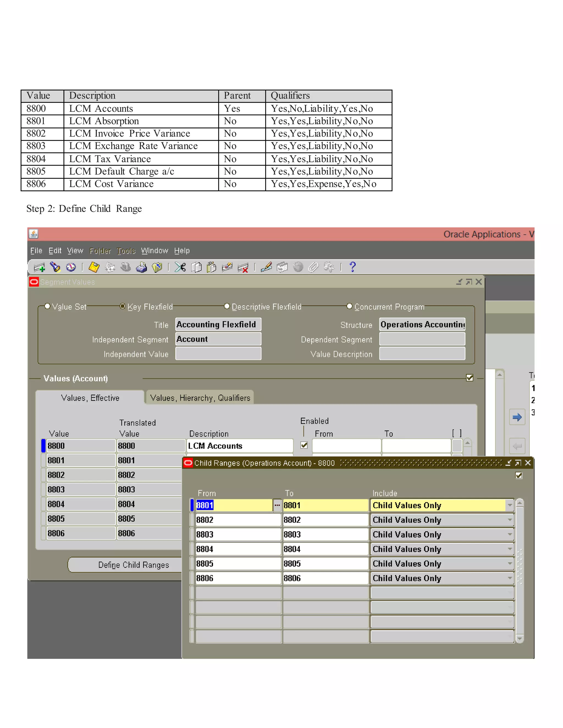Toggle the checkbox in the Child Ranges window
Screen dimensions: 563x728
pyautogui.click(x=519, y=475)
